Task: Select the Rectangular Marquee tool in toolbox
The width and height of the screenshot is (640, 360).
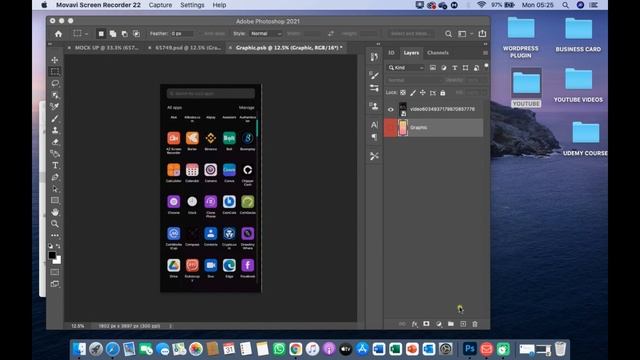Action: (55, 72)
